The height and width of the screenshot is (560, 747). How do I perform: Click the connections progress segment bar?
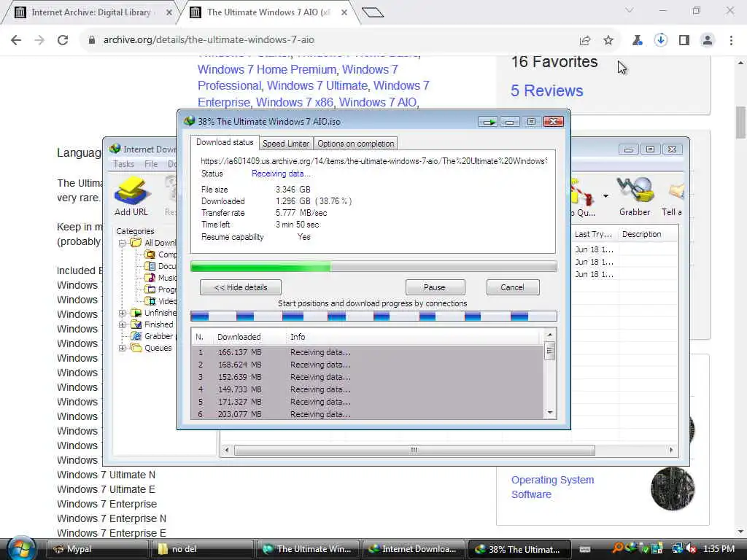[x=373, y=316]
